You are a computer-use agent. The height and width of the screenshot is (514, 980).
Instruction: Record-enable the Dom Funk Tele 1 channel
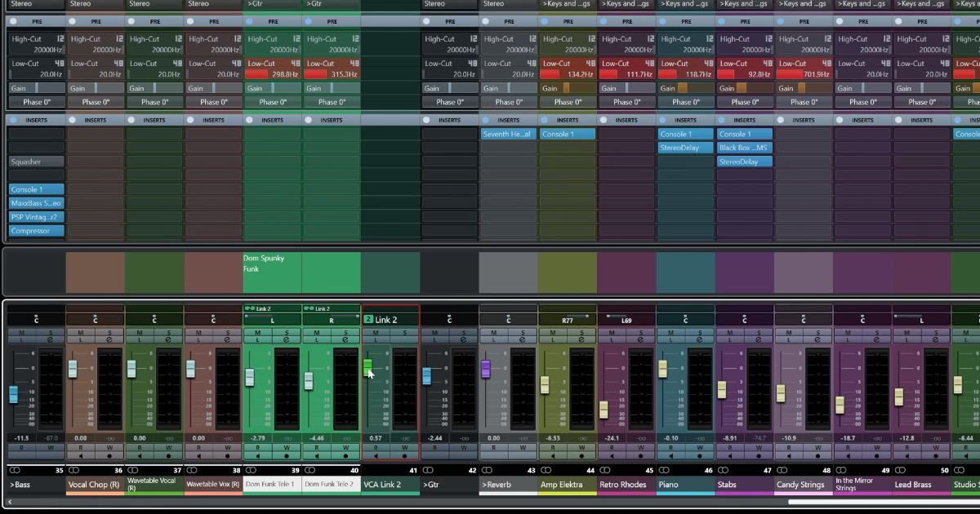(x=285, y=455)
